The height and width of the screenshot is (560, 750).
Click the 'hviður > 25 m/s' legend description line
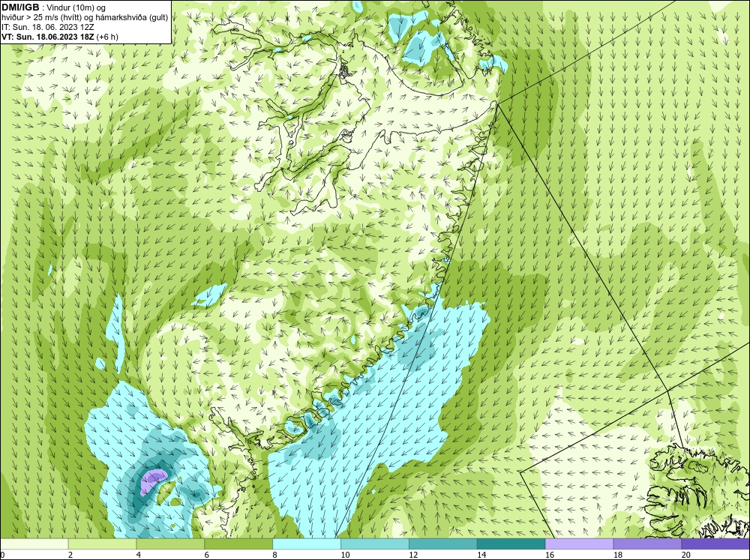click(85, 17)
